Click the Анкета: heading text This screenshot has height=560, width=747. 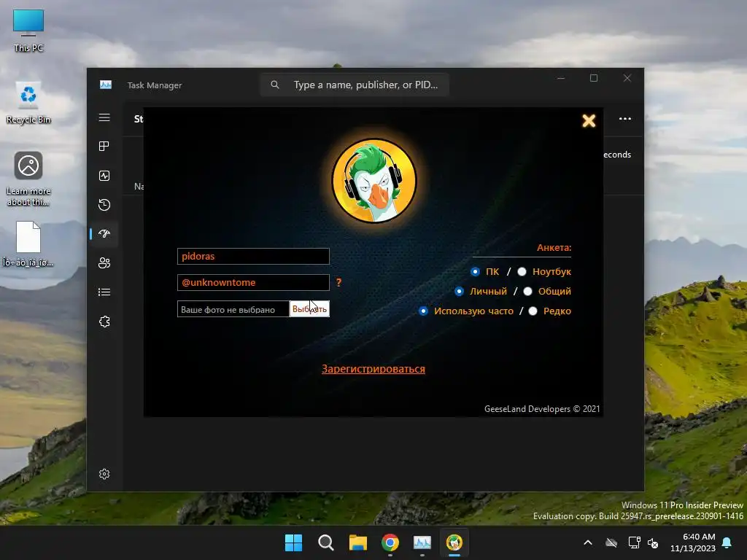pos(554,248)
